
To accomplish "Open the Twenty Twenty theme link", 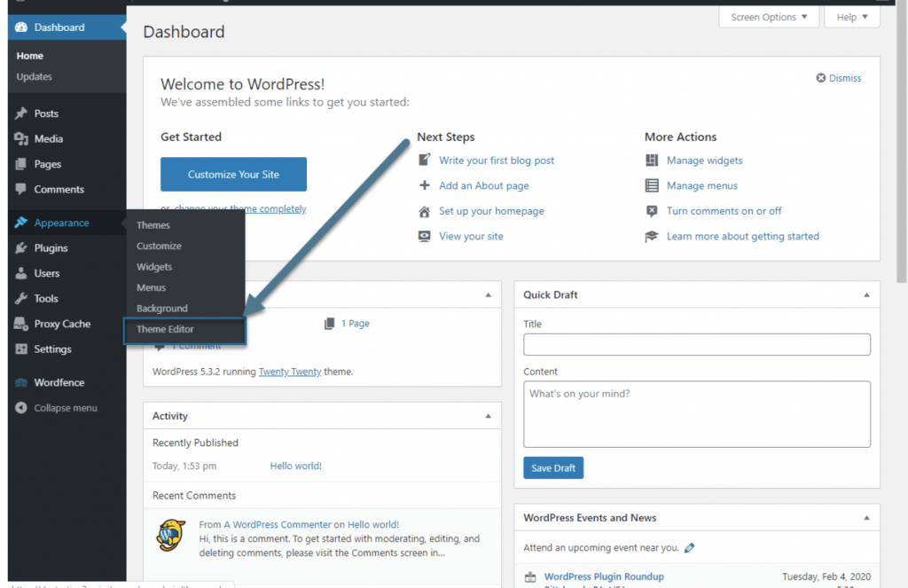I will click(x=290, y=372).
